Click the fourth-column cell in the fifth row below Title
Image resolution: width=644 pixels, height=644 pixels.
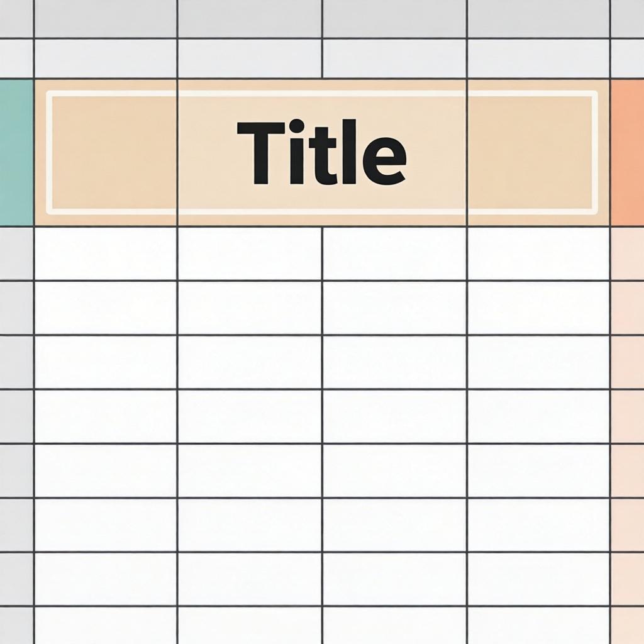(x=538, y=471)
